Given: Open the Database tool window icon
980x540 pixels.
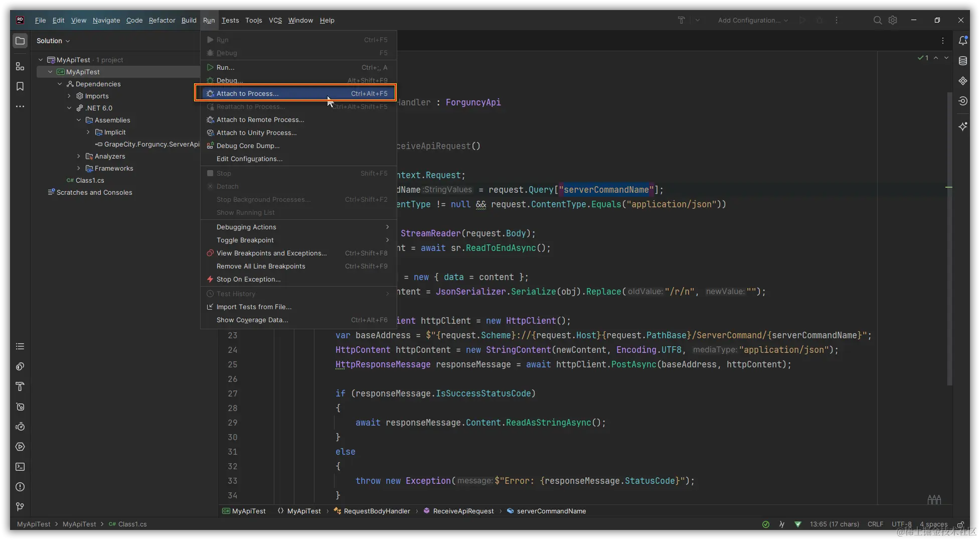Looking at the screenshot, I should pos(962,61).
